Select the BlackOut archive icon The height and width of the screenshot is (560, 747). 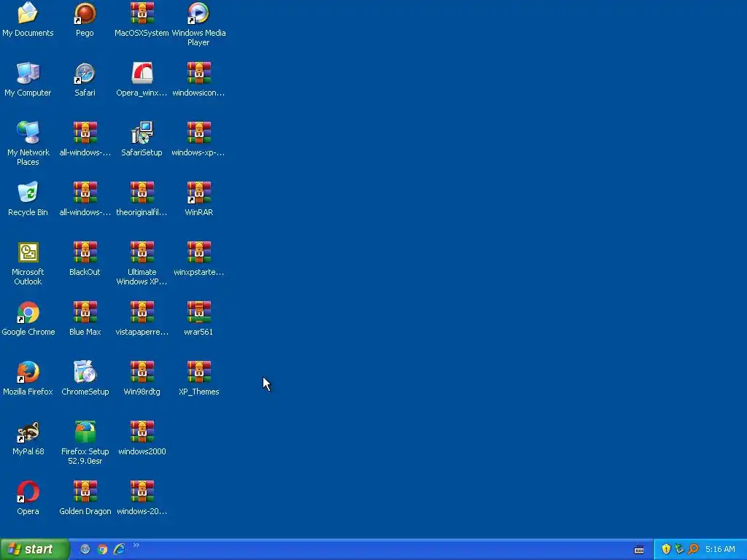pyautogui.click(x=85, y=252)
